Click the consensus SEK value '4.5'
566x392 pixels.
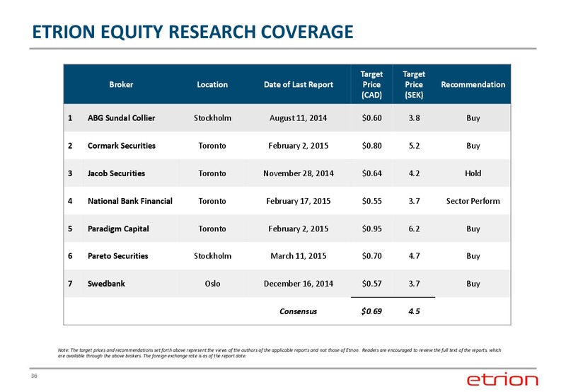(414, 311)
